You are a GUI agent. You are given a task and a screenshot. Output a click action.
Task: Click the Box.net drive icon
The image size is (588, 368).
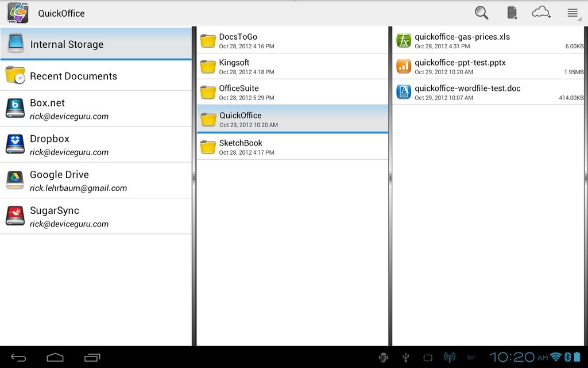tap(15, 108)
